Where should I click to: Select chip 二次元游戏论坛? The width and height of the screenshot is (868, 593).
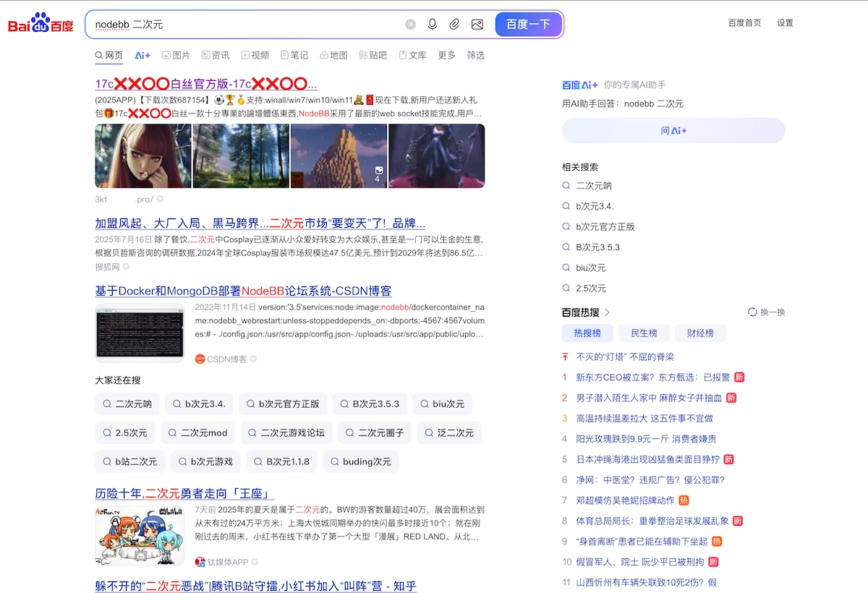coord(286,433)
